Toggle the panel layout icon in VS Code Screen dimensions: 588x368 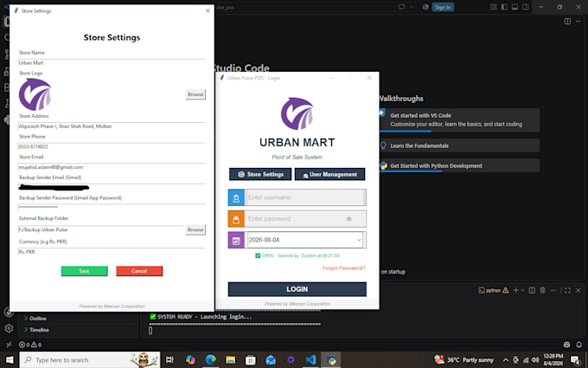click(x=514, y=7)
